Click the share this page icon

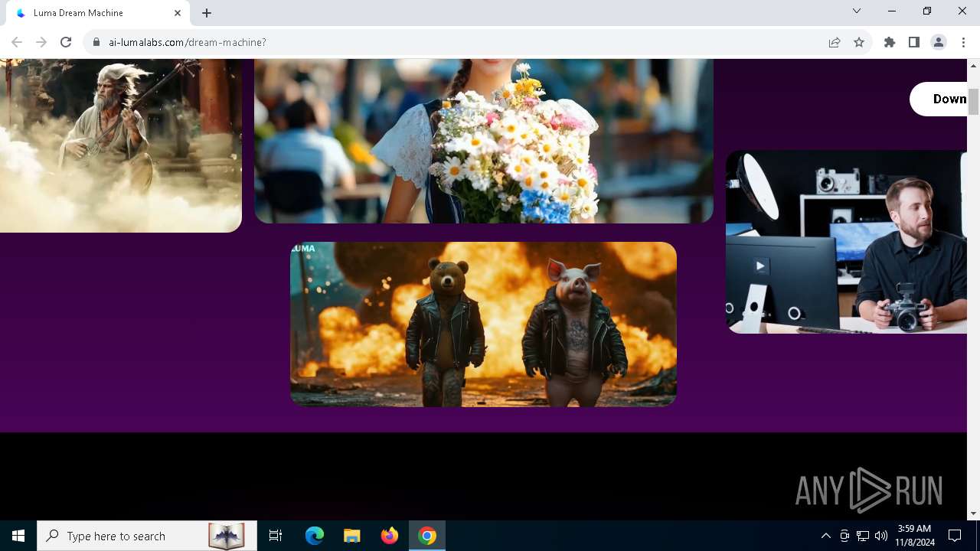click(835, 42)
